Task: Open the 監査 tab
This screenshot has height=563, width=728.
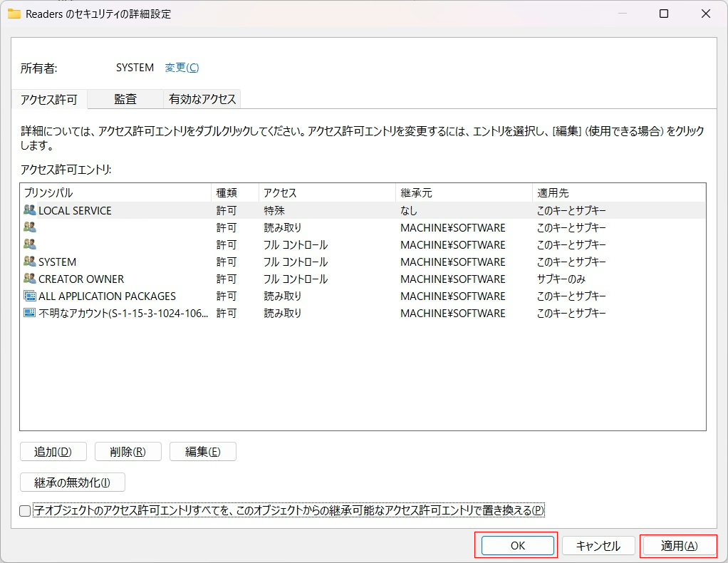Action: click(125, 99)
